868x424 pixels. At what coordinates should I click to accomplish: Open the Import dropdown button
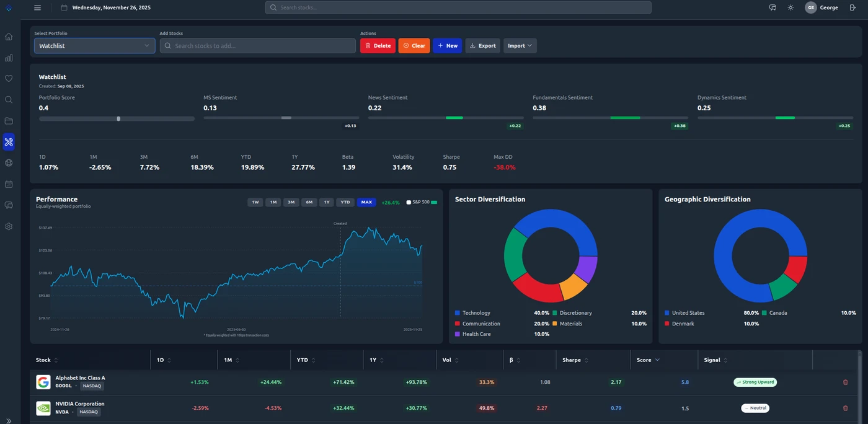tap(520, 45)
